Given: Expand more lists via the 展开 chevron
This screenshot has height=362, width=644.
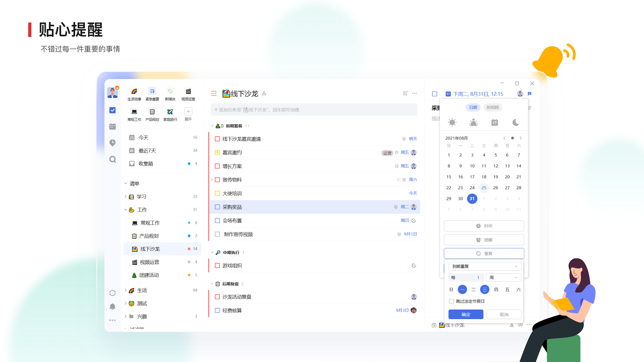Looking at the screenshot, I should tap(188, 111).
